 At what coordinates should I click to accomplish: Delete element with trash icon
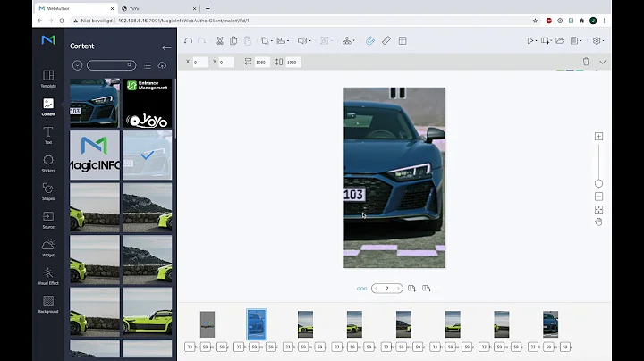tap(586, 62)
